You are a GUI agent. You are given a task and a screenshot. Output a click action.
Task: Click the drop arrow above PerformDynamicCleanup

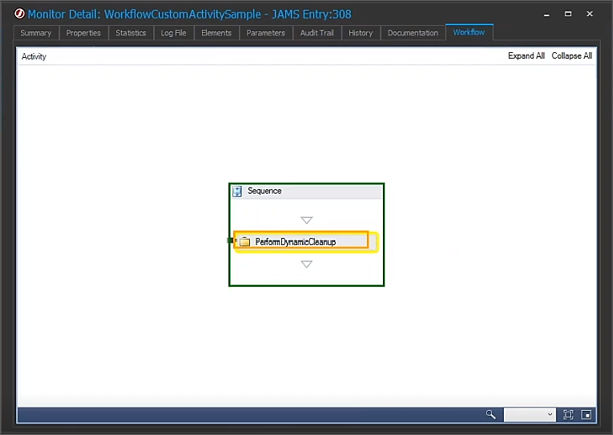tap(306, 220)
